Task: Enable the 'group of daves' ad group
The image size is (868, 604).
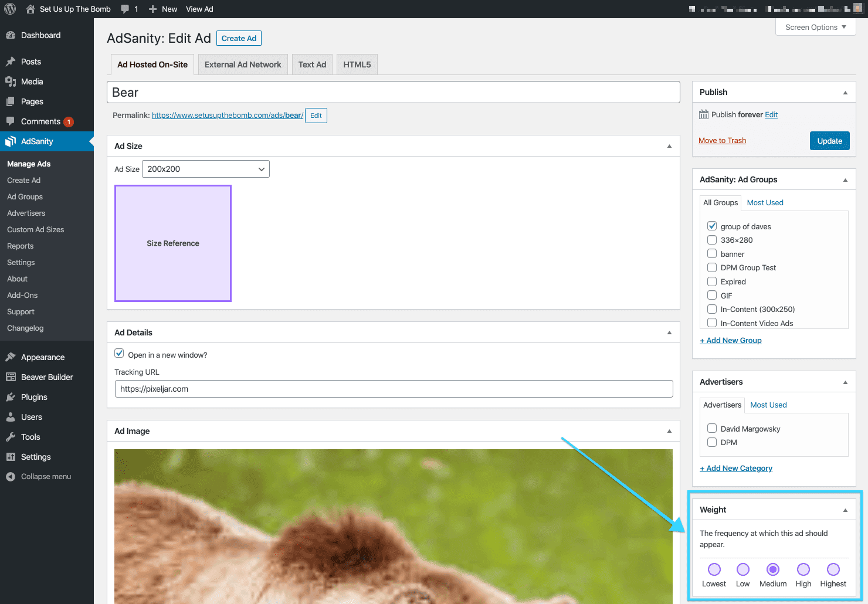Action: pyautogui.click(x=711, y=226)
